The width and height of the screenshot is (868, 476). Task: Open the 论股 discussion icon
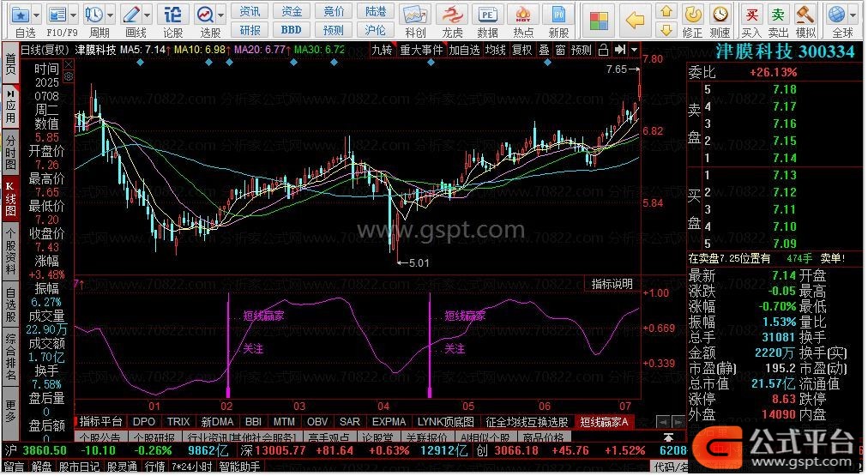pyautogui.click(x=172, y=15)
